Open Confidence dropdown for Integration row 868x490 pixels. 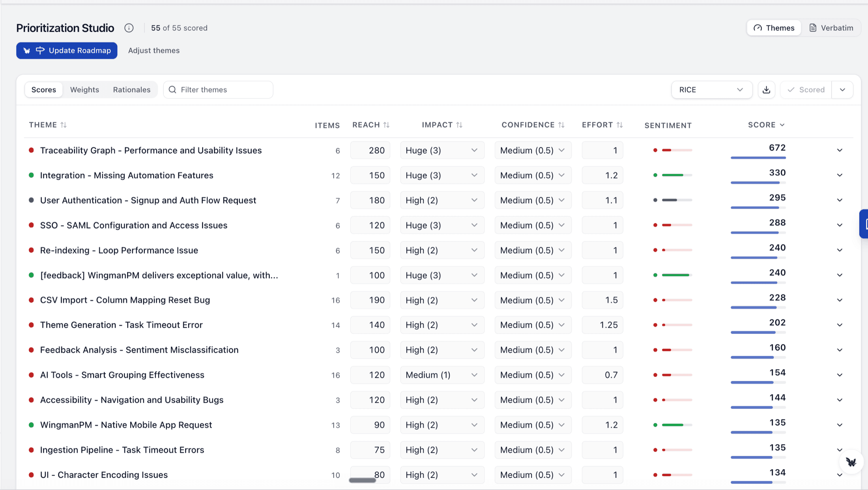point(533,175)
